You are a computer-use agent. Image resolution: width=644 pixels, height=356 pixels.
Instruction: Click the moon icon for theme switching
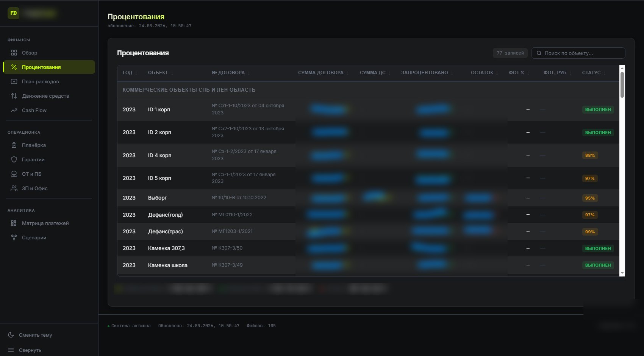pos(11,335)
